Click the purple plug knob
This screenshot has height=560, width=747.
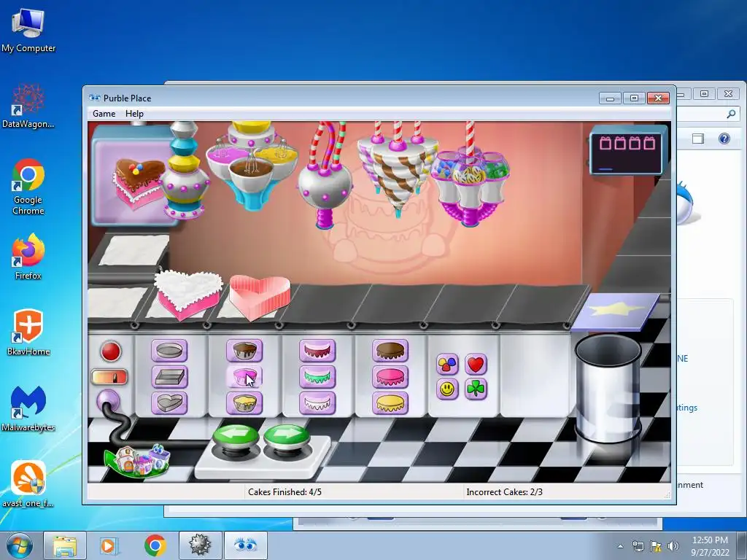pyautogui.click(x=108, y=401)
